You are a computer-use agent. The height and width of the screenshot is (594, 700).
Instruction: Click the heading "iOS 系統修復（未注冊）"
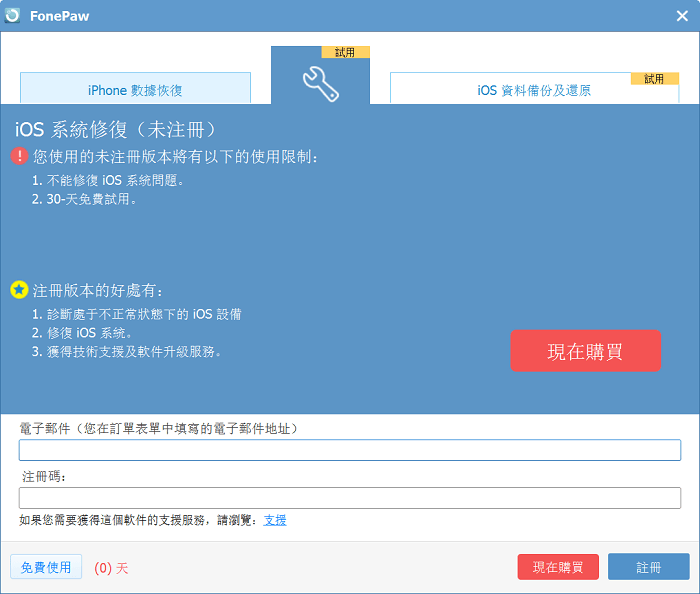click(x=116, y=130)
